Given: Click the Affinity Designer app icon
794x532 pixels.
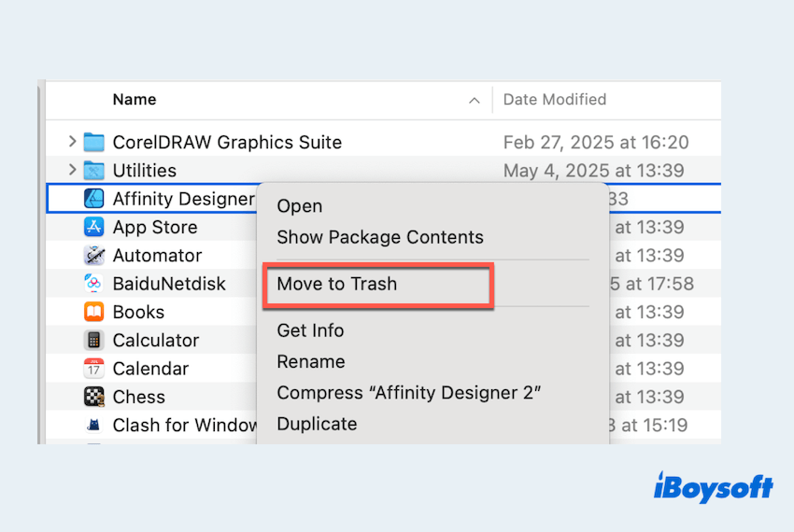Looking at the screenshot, I should pos(94,199).
